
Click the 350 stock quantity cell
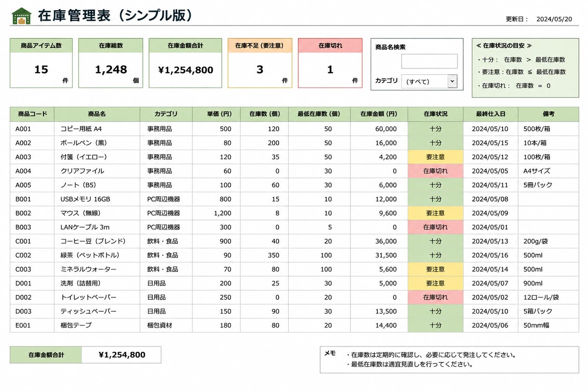(x=265, y=255)
